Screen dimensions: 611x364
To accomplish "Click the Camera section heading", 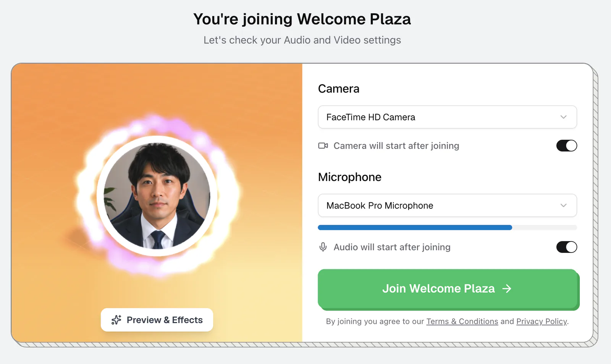I will (339, 89).
